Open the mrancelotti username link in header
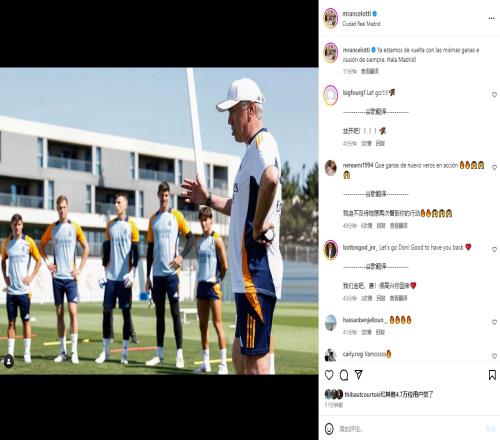The width and height of the screenshot is (500, 440). point(357,14)
